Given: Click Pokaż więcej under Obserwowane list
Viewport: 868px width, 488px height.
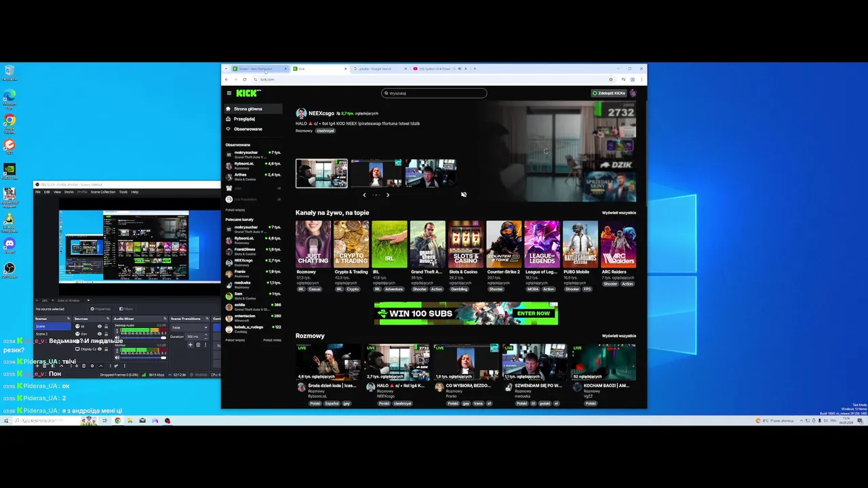Looking at the screenshot, I should coord(235,210).
